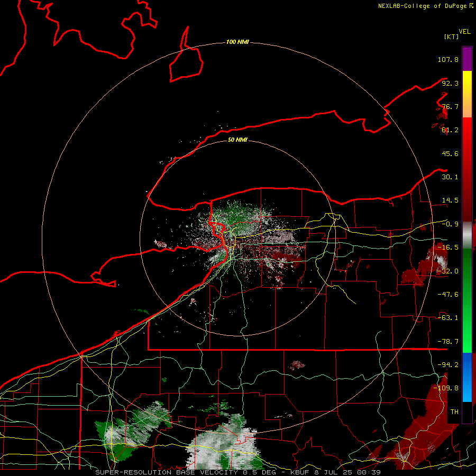Click the purple segment of the velocity color bar

pos(467,59)
